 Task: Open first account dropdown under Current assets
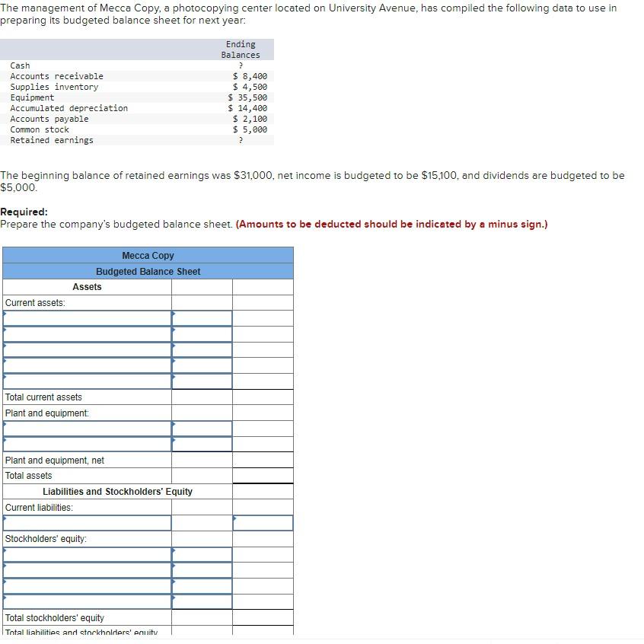pyautogui.click(x=87, y=318)
